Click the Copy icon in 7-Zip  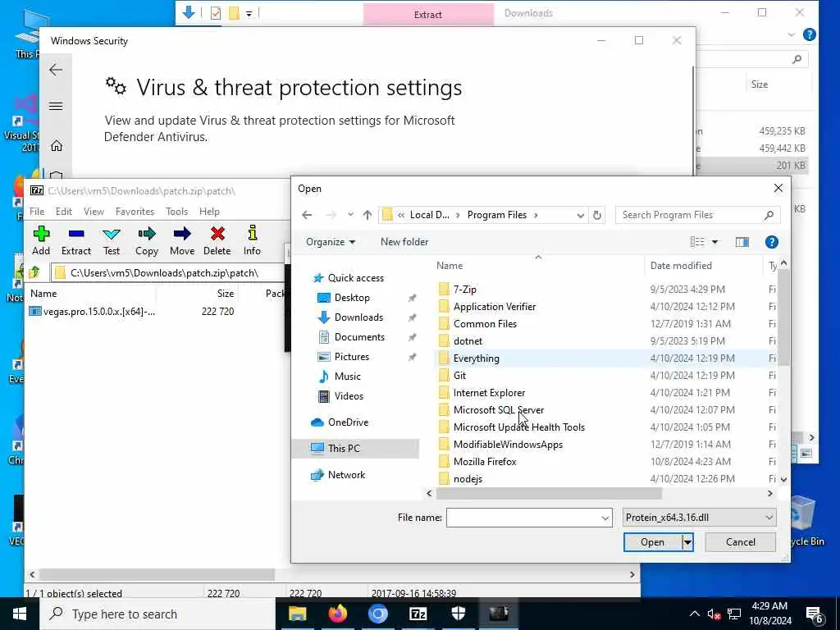[x=147, y=240]
